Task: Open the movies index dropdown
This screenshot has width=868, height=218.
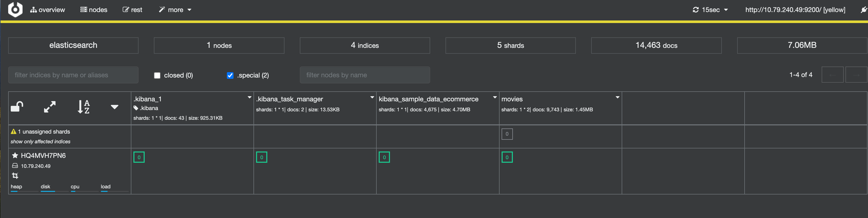Action: tap(618, 97)
